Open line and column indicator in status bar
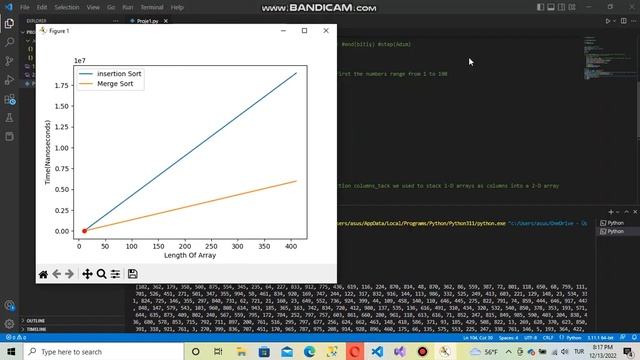 coord(478,338)
